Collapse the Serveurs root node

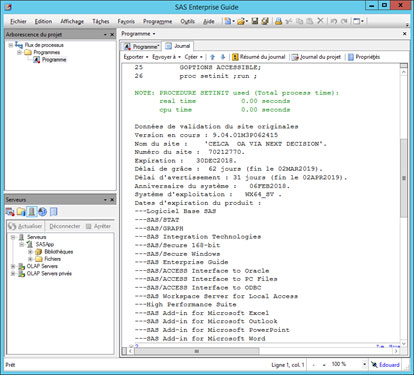13,237
